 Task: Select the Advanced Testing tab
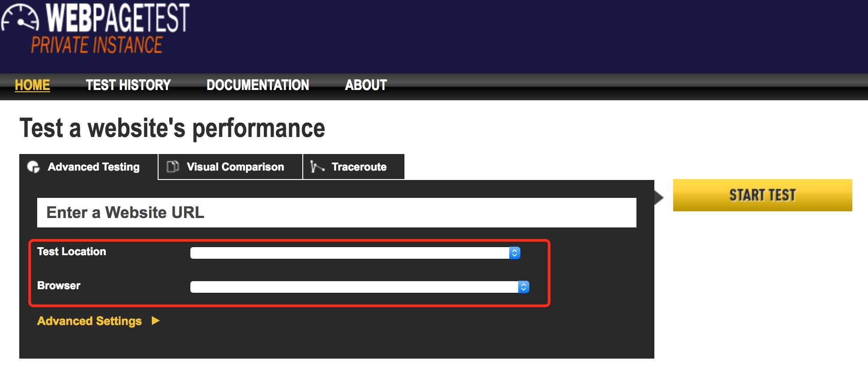[89, 167]
